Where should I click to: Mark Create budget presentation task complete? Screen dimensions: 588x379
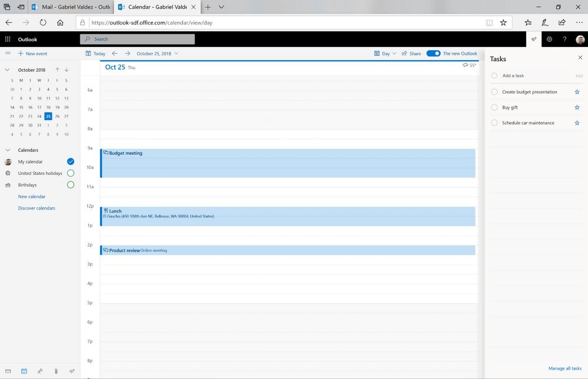coord(494,92)
